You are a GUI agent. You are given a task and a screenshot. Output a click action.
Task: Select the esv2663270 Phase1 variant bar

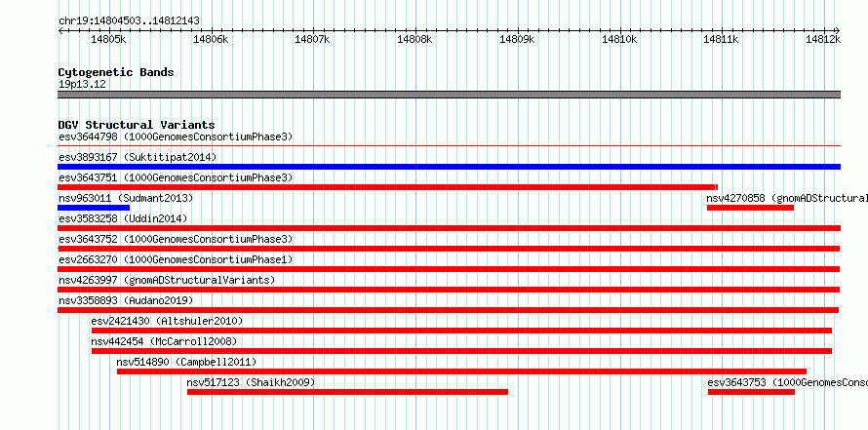pos(449,269)
